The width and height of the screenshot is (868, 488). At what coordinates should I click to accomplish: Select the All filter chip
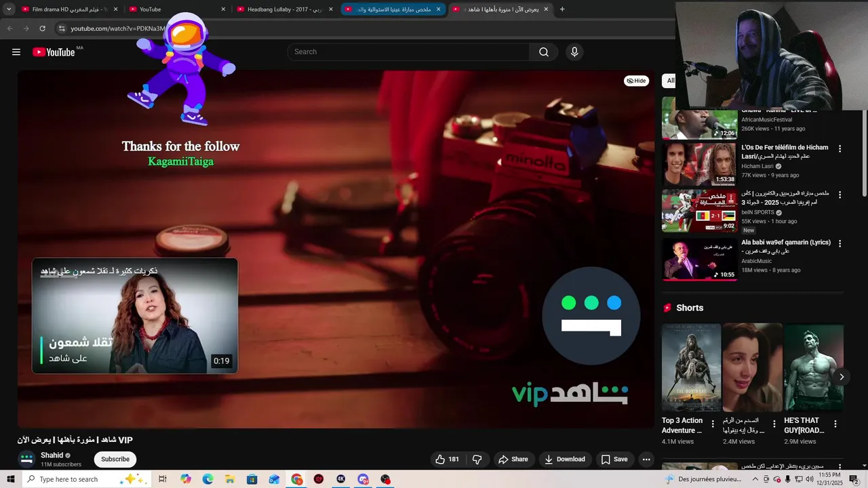(670, 81)
